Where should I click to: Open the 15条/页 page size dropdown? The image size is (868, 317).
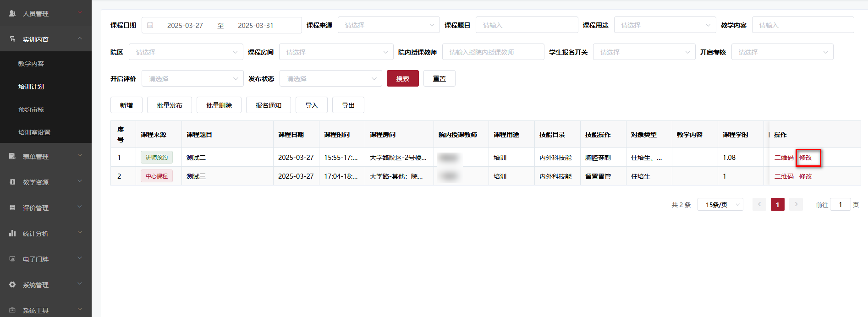pyautogui.click(x=720, y=205)
